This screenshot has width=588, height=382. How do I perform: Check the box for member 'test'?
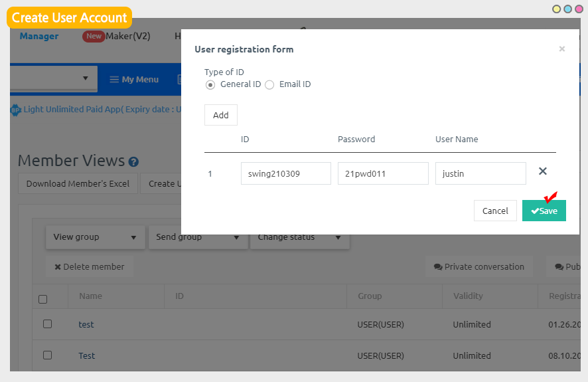(x=47, y=324)
